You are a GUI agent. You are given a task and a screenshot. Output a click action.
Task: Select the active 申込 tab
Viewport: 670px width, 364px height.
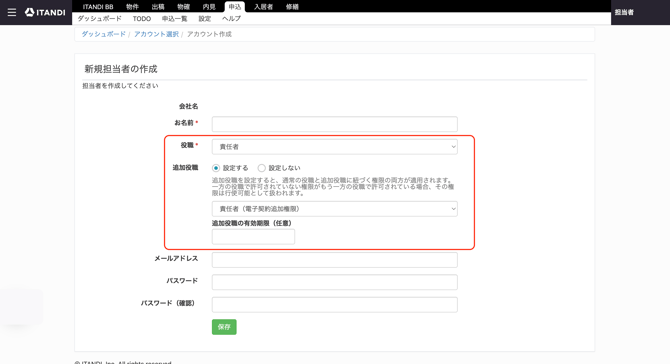pos(235,6)
